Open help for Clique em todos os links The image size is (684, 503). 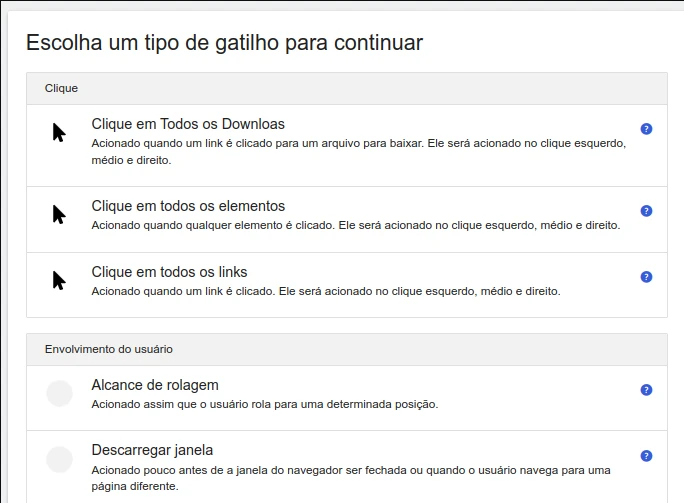646,277
